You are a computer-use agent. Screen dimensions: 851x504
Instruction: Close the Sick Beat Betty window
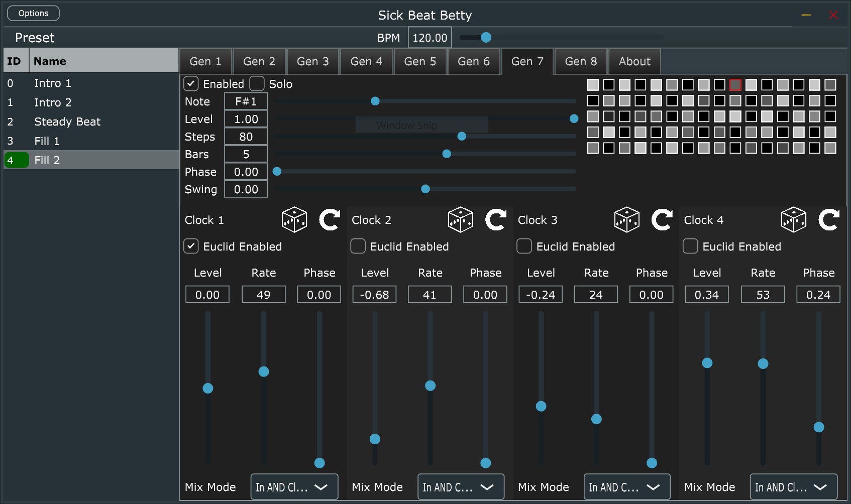pos(833,15)
